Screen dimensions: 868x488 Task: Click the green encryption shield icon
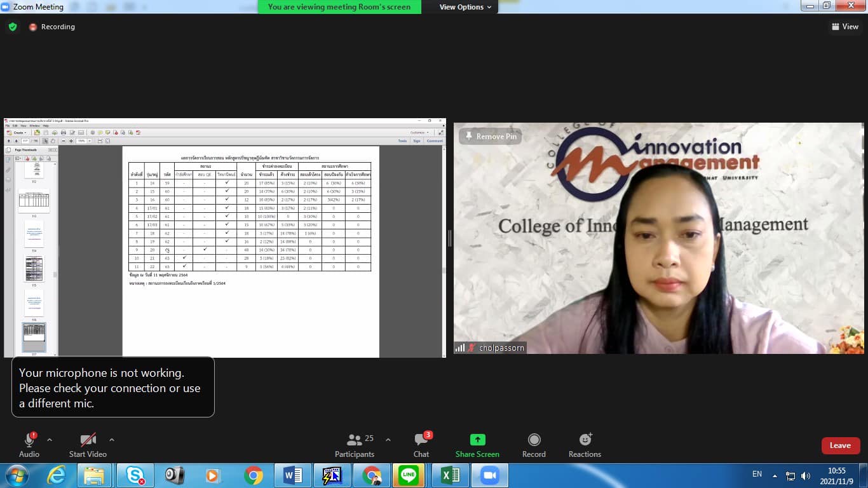pos(13,27)
